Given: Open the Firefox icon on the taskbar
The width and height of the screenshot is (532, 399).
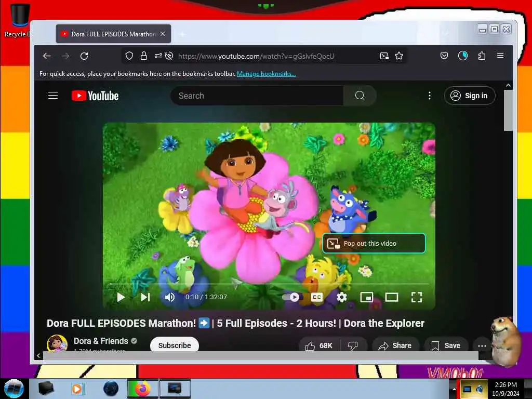Looking at the screenshot, I should (x=142, y=389).
